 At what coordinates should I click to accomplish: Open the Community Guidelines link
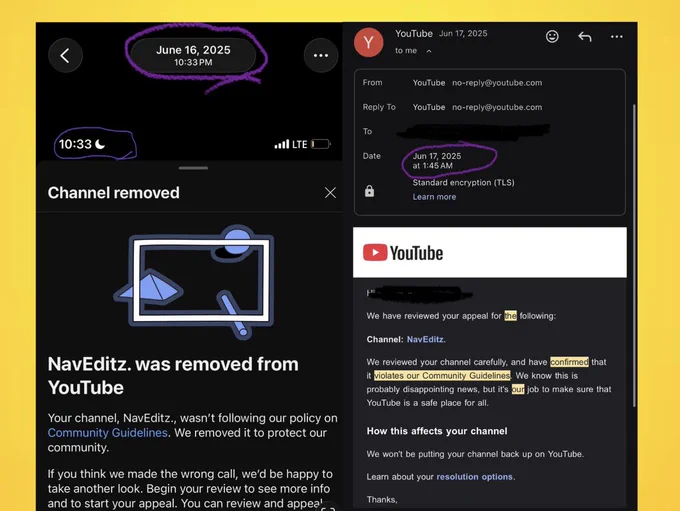pyautogui.click(x=108, y=432)
